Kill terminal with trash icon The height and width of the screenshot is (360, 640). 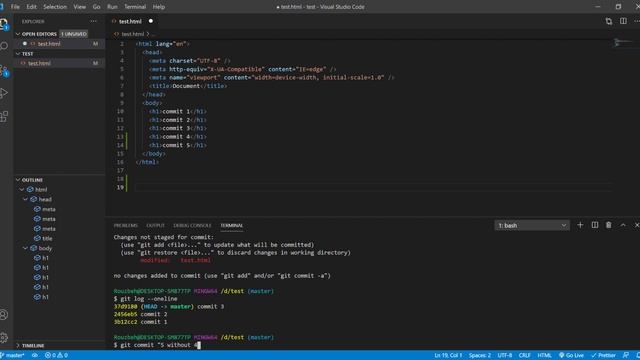(609, 225)
